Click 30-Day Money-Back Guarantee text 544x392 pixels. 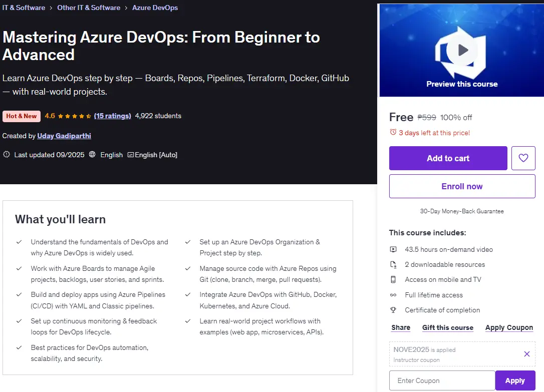click(462, 211)
